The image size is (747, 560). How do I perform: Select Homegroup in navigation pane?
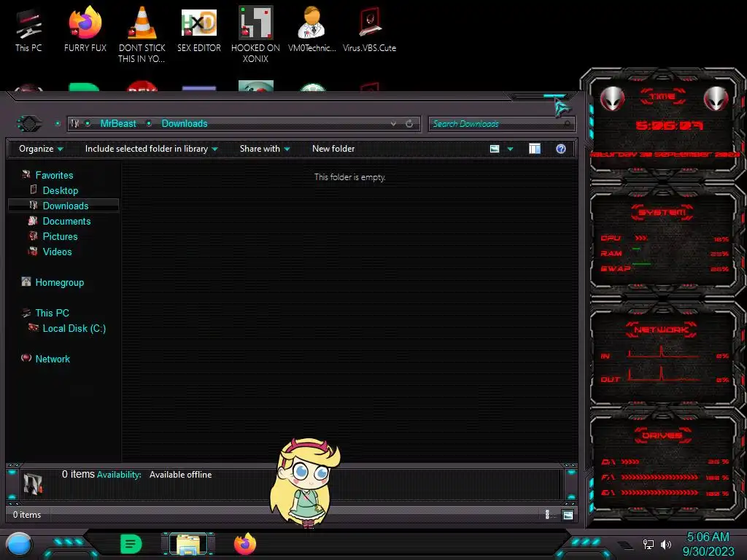(x=59, y=282)
